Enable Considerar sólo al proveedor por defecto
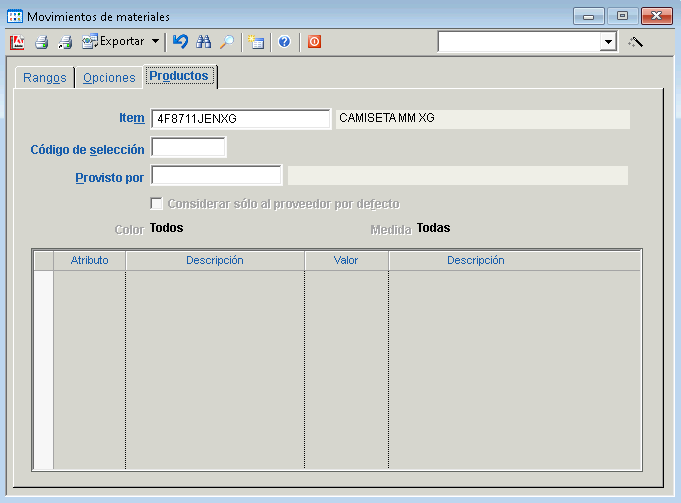This screenshot has width=681, height=503. (157, 204)
